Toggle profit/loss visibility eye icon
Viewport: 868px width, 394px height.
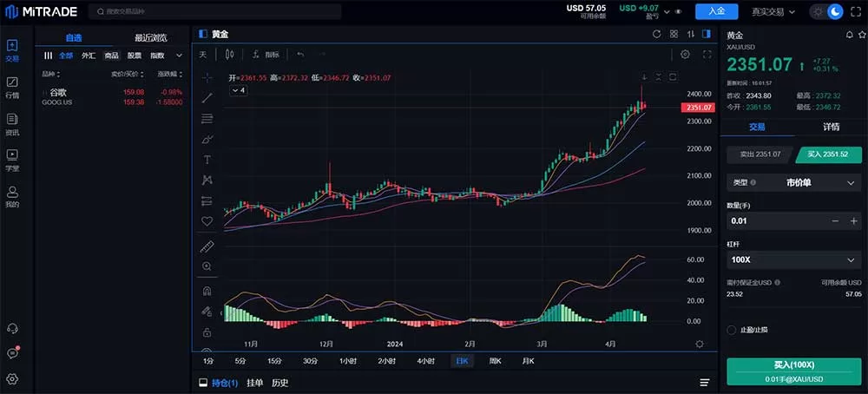678,11
